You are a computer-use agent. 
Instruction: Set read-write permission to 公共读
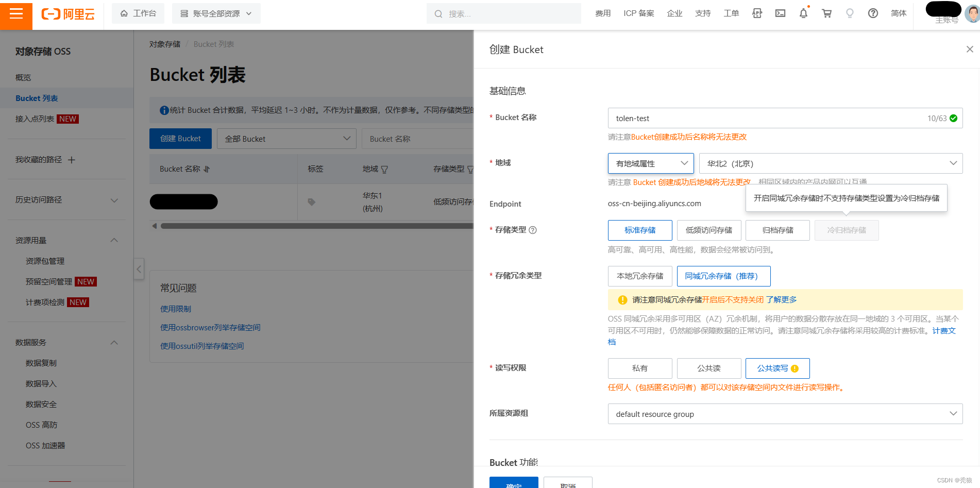pos(709,368)
